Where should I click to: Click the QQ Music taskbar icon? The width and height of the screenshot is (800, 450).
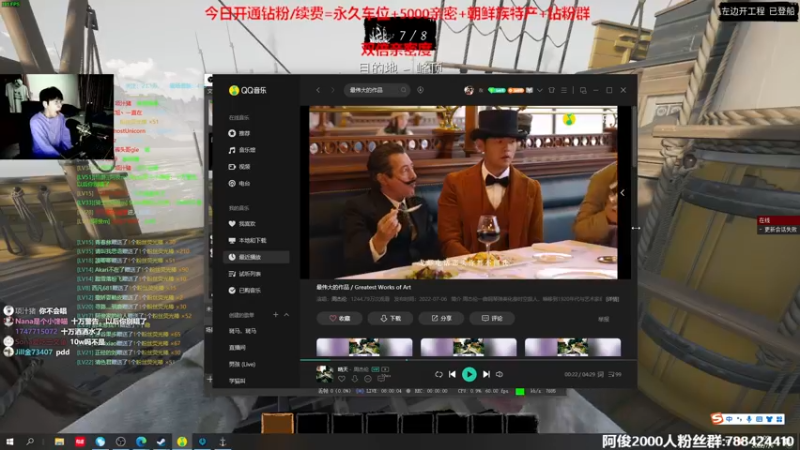[x=182, y=442]
